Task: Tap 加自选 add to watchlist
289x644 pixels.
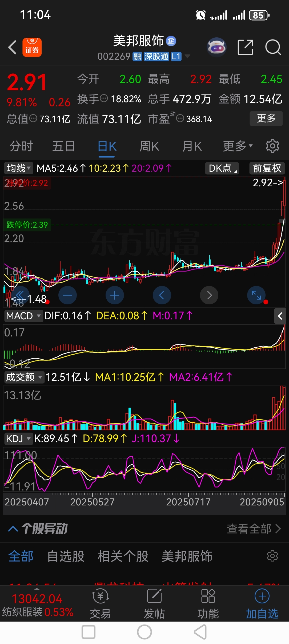Action: click(262, 604)
